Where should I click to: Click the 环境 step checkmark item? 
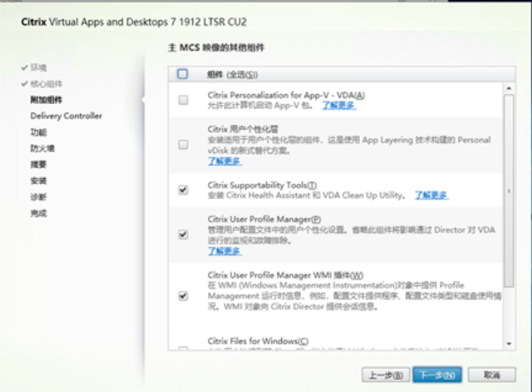coord(38,68)
